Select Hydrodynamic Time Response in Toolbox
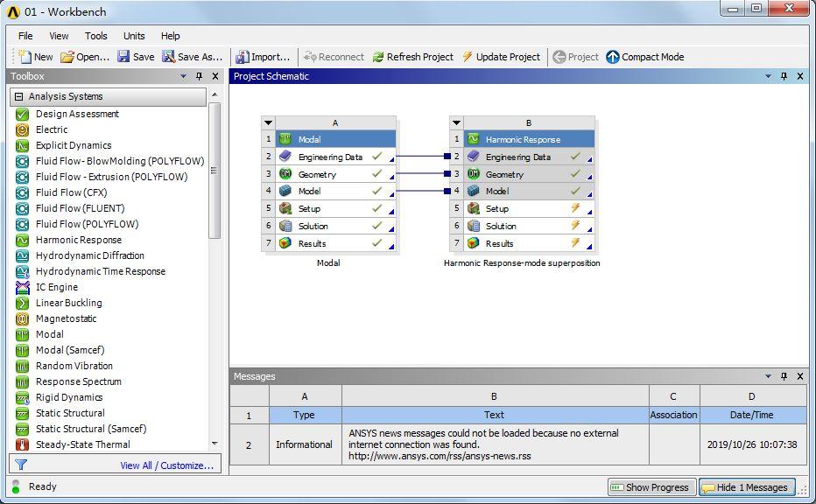 (101, 271)
